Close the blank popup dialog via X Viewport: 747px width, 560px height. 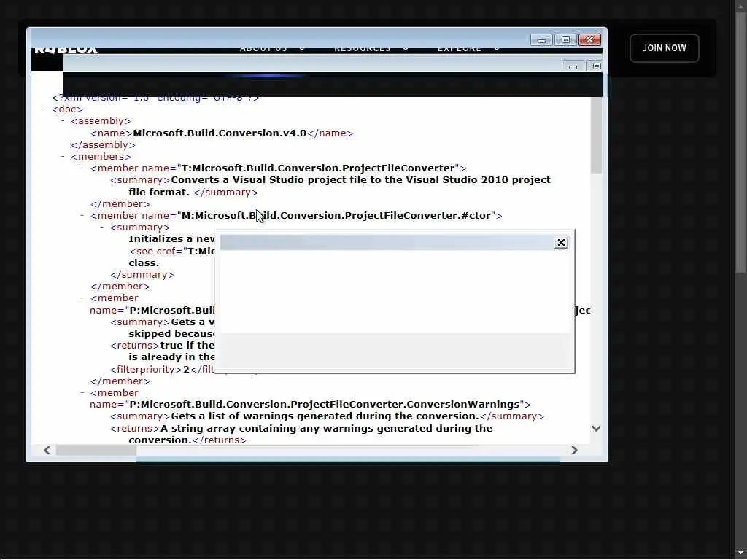pyautogui.click(x=561, y=243)
